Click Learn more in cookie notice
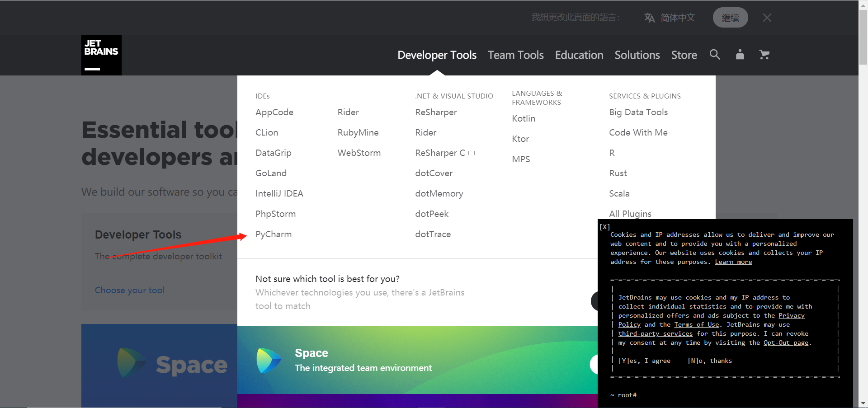 point(733,262)
